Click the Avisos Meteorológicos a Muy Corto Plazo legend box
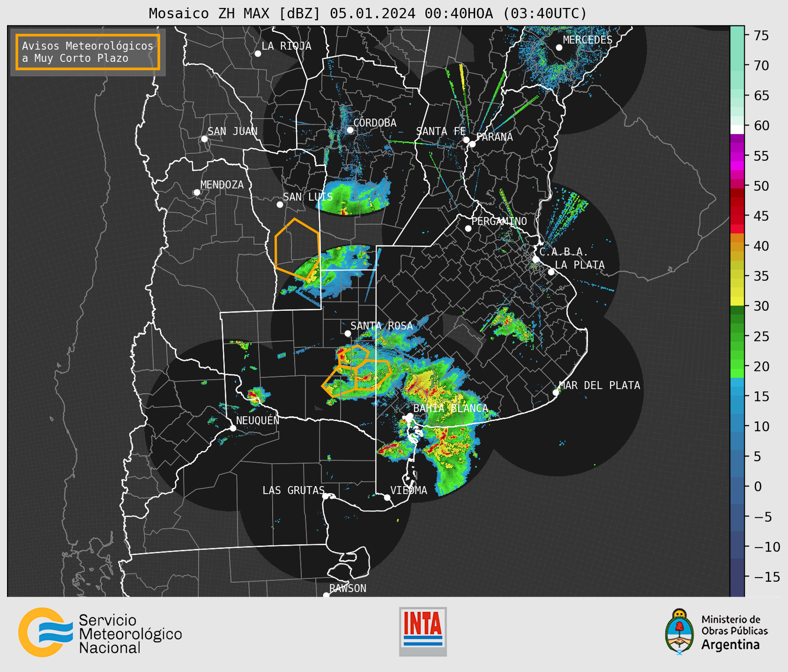 tap(88, 52)
